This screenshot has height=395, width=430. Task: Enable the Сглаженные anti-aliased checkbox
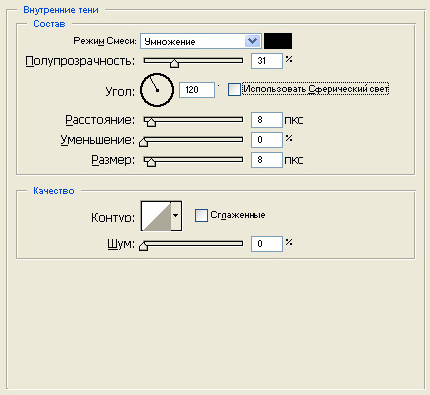pyautogui.click(x=201, y=215)
